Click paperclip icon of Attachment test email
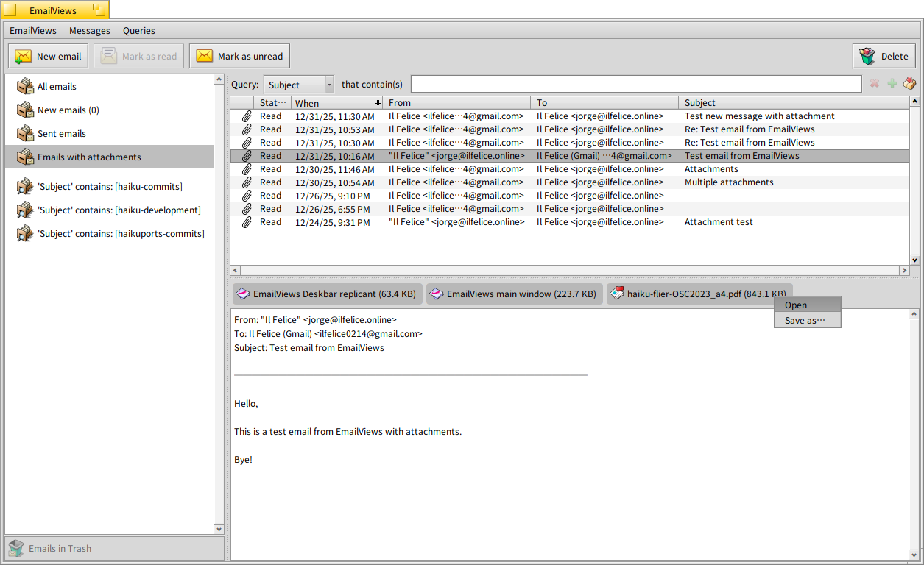This screenshot has height=565, width=924. [x=247, y=222]
